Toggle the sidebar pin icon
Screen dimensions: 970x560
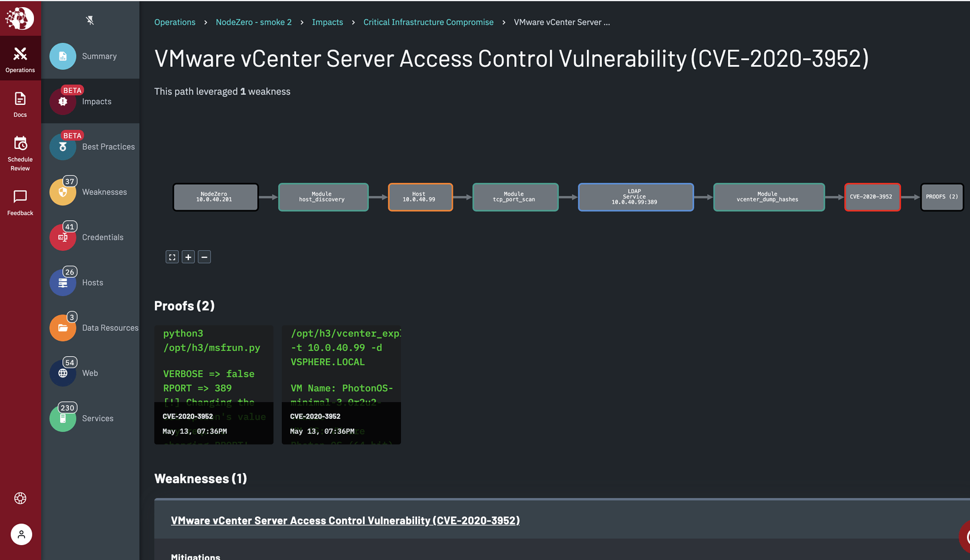pyautogui.click(x=91, y=20)
